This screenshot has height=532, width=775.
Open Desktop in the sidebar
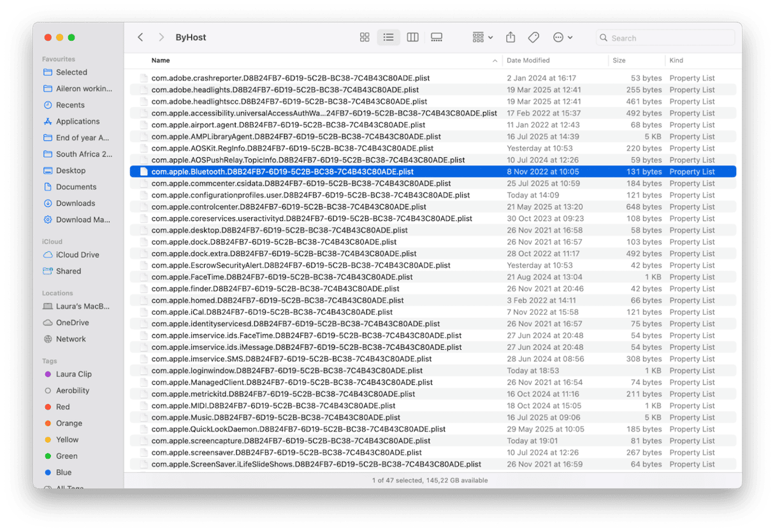tap(71, 170)
